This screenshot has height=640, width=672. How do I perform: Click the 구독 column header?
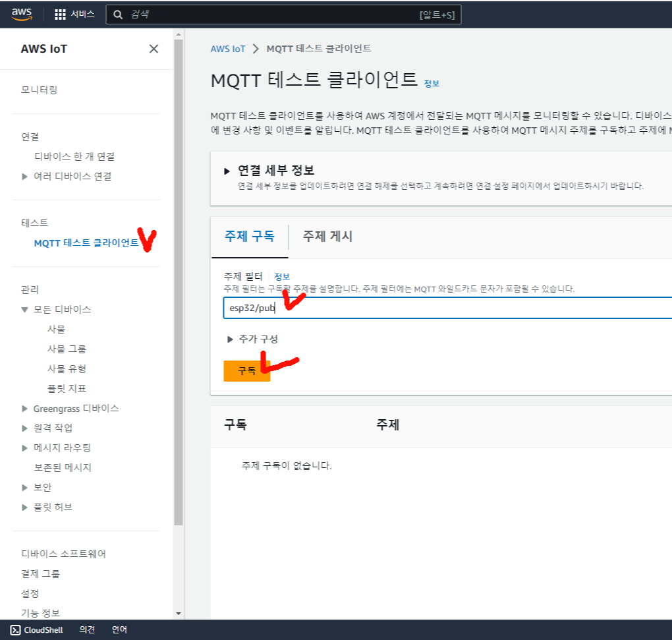click(235, 425)
